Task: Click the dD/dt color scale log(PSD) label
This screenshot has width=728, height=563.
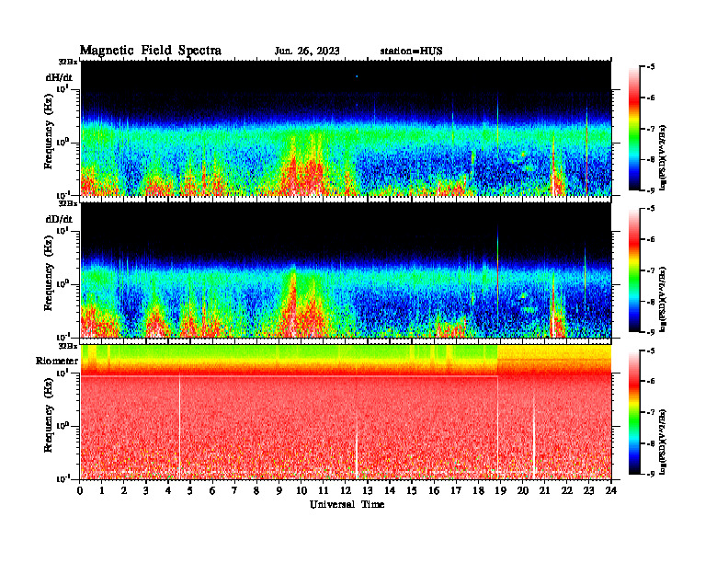Action: (x=663, y=299)
